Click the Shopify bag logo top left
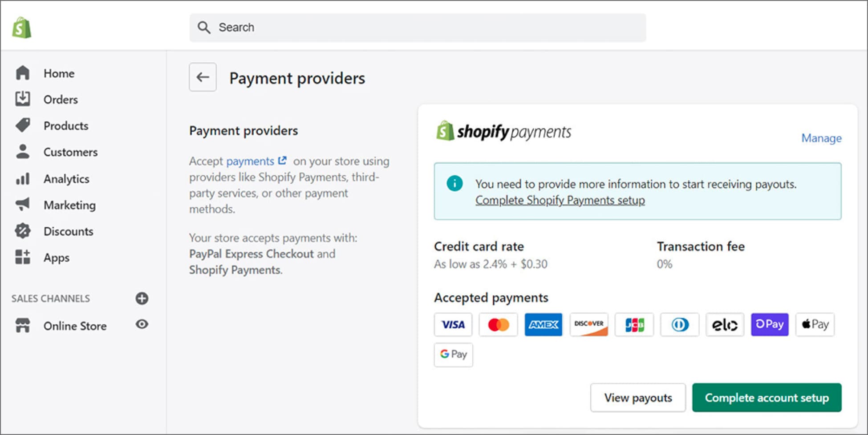Viewport: 868px width, 435px height. tap(21, 28)
